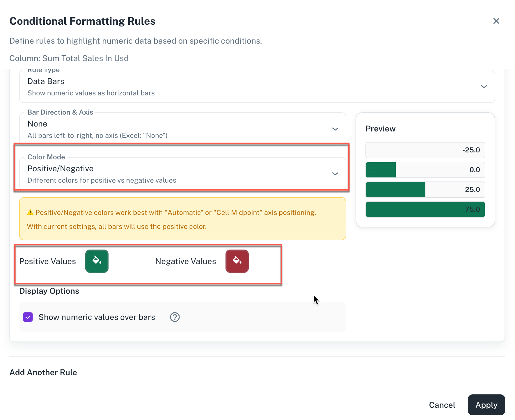The height and width of the screenshot is (420, 515).
Task: Open the Positive Values paint bucket picker
Action: click(x=97, y=261)
